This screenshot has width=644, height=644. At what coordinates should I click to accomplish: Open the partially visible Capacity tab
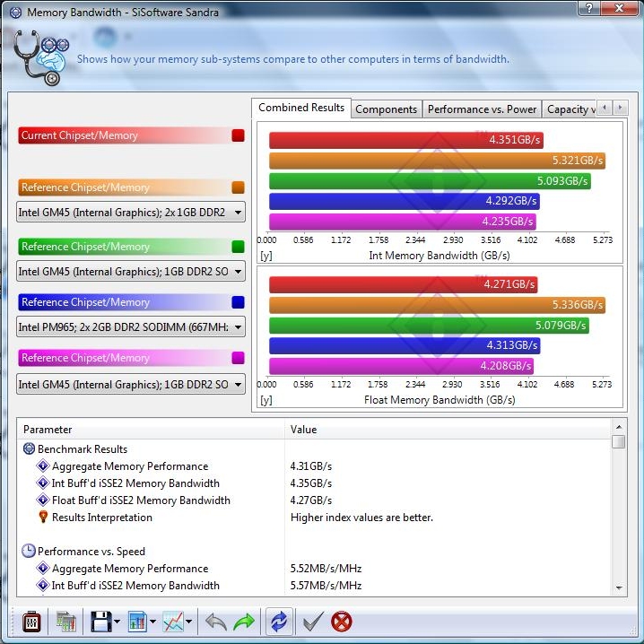(570, 109)
